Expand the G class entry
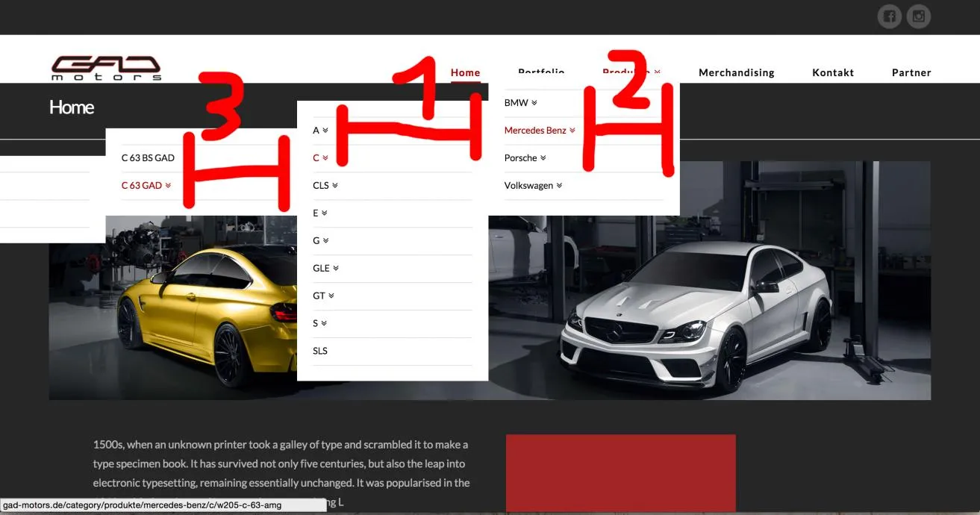The height and width of the screenshot is (515, 980). (320, 241)
